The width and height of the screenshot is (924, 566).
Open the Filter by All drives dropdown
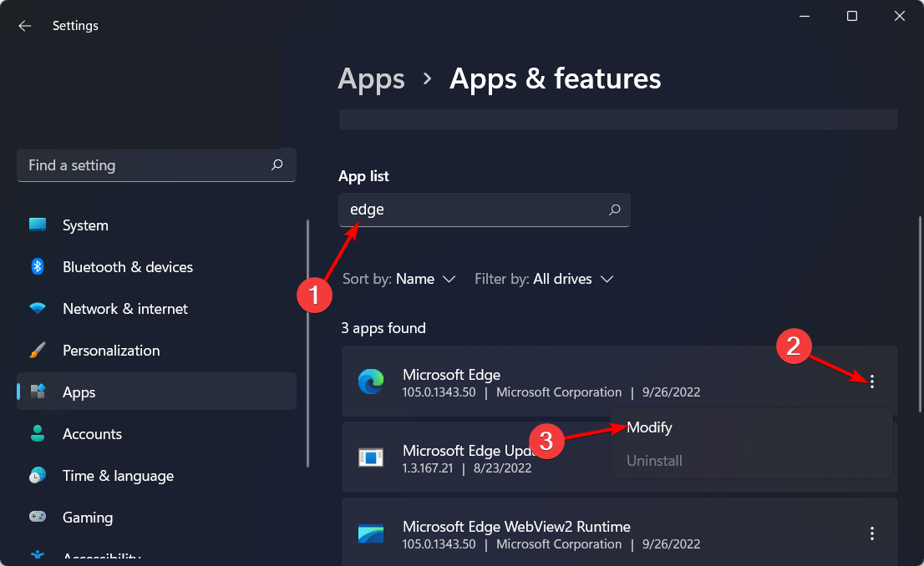pyautogui.click(x=544, y=279)
